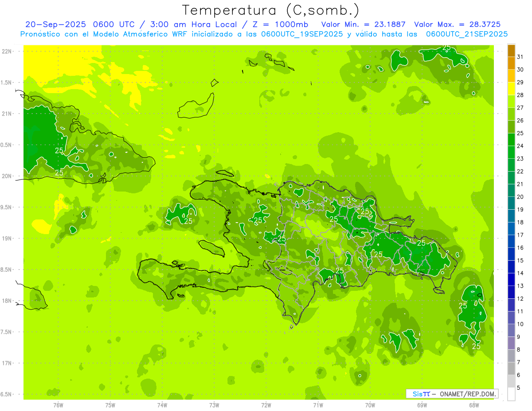Click the deep blue swatch between 13 and 14
The image size is (532, 411).
[x=511, y=280]
